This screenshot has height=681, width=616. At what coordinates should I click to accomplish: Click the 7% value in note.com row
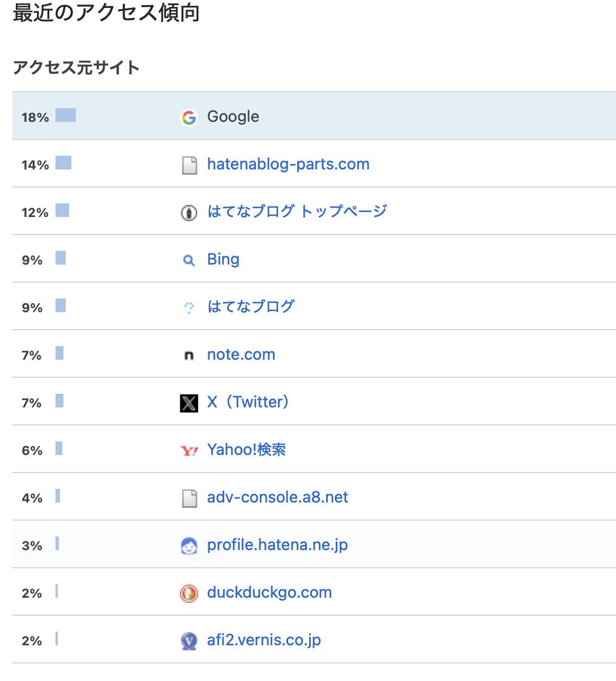pyautogui.click(x=32, y=356)
